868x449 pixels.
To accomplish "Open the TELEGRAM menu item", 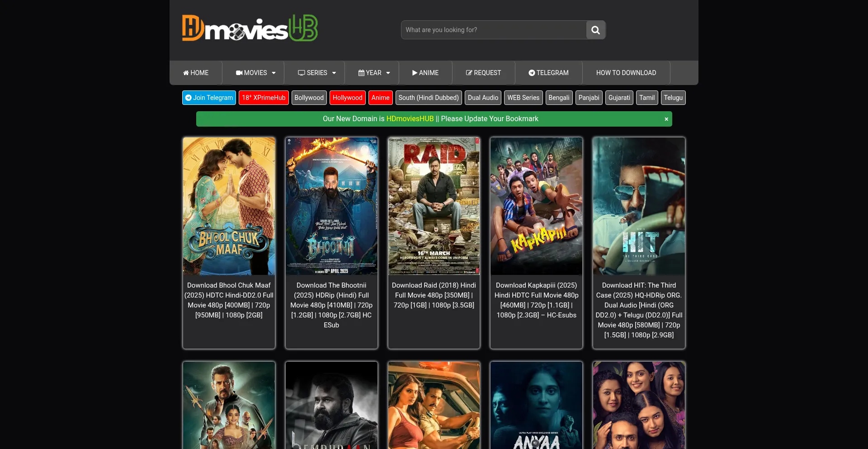I will (x=549, y=73).
